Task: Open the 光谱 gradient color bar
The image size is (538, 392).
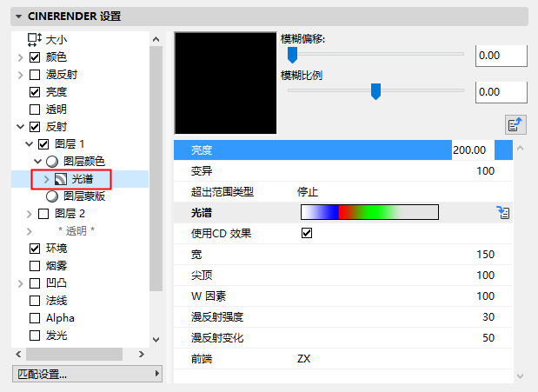Action: click(x=369, y=212)
